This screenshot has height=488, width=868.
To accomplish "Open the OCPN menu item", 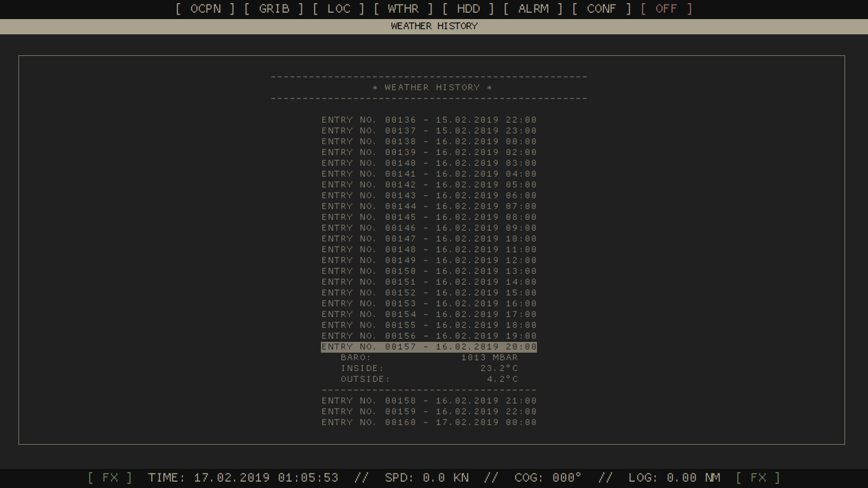I will click(x=205, y=9).
